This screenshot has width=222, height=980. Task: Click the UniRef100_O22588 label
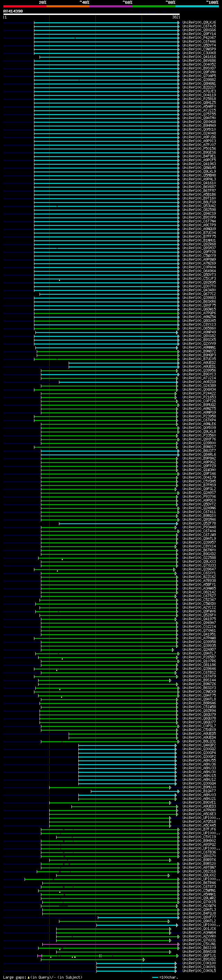(199, 558)
